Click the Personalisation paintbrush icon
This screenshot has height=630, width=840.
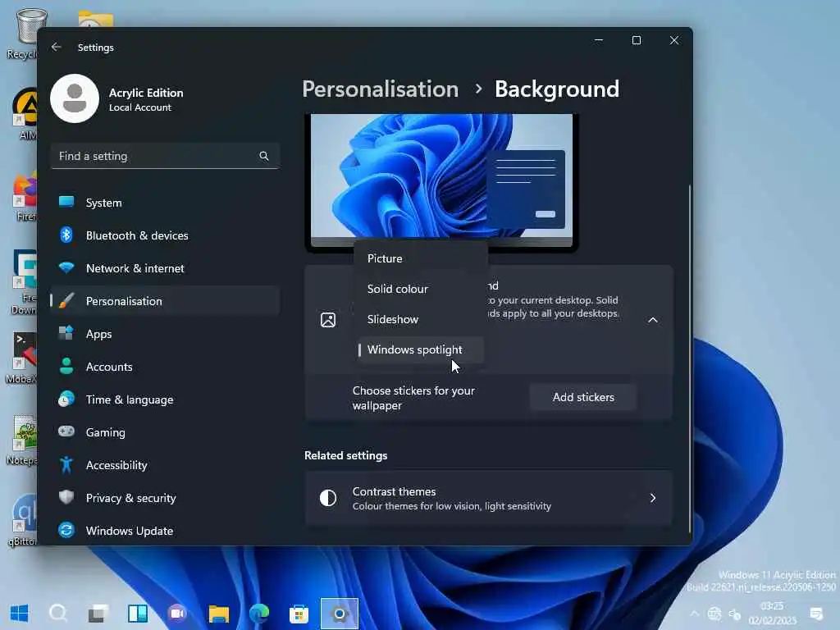pyautogui.click(x=66, y=300)
